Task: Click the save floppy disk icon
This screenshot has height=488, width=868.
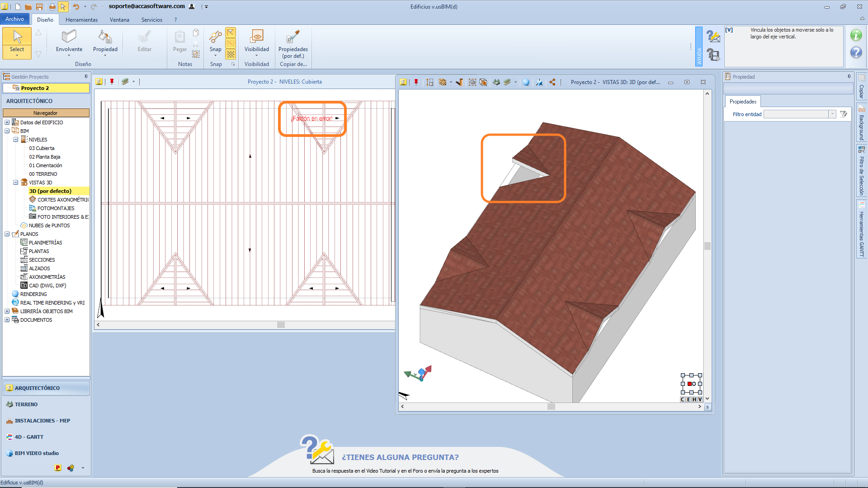Action: (39, 7)
